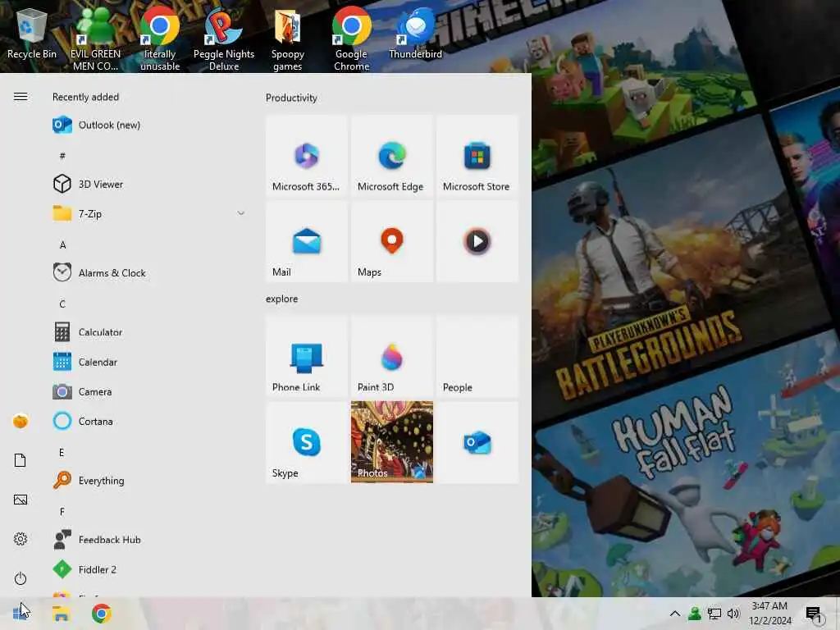Launch the Camera app
Viewport: 840px width, 630px height.
pos(150,391)
